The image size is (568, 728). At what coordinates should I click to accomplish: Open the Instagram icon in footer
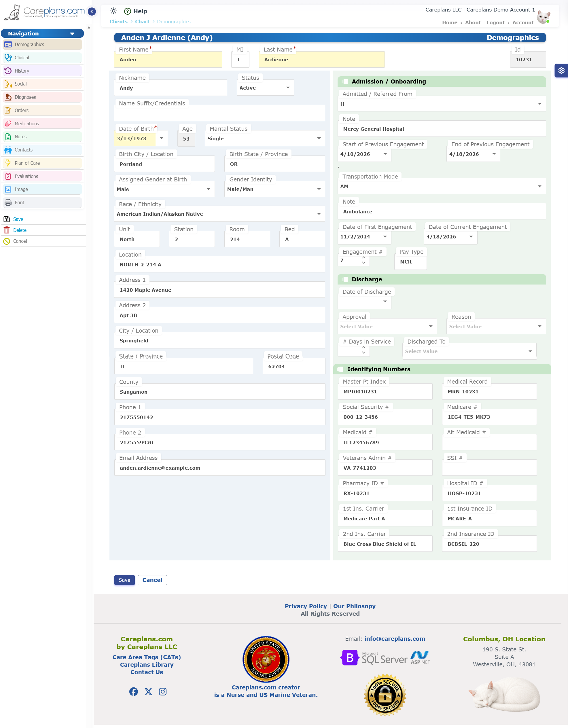163,692
